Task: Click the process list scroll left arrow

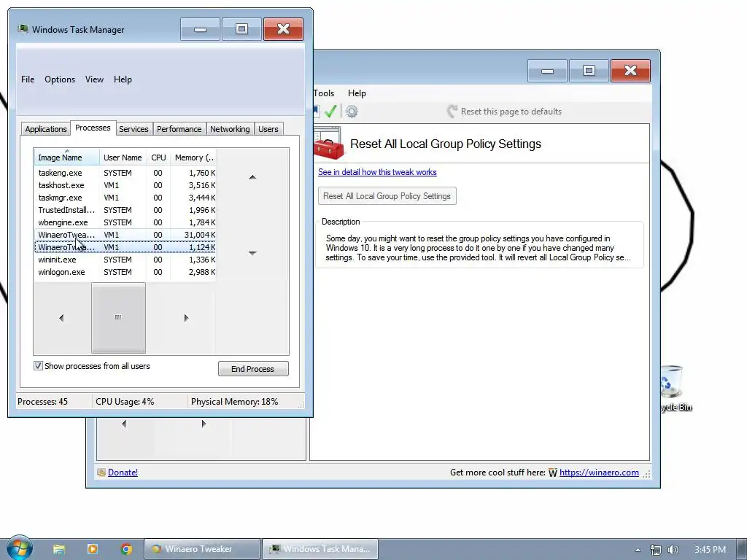Action: 61,318
